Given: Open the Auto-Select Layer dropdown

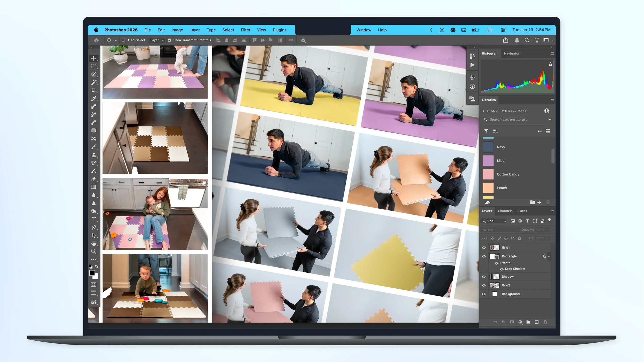Looking at the screenshot, I should coord(157,40).
